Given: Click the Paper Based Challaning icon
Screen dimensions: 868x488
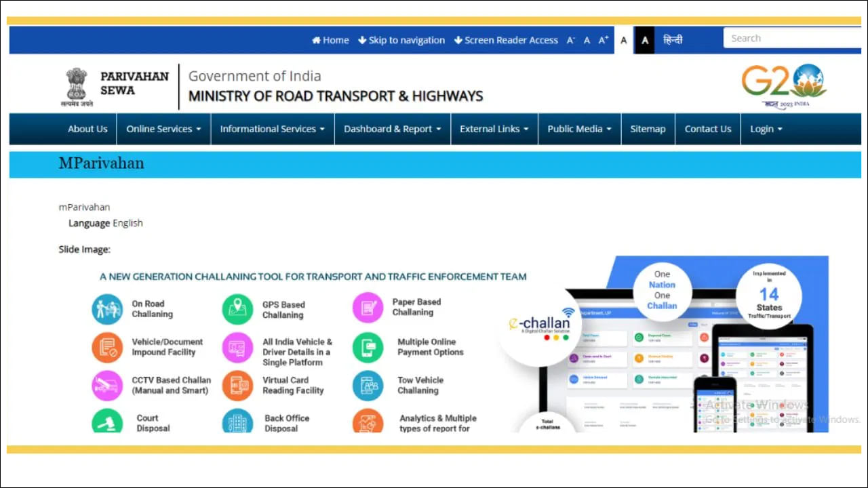Looking at the screenshot, I should tap(368, 307).
